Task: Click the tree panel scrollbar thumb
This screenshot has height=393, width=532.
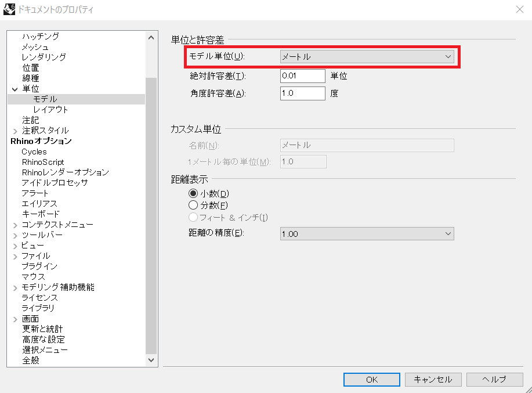Action: (x=151, y=215)
